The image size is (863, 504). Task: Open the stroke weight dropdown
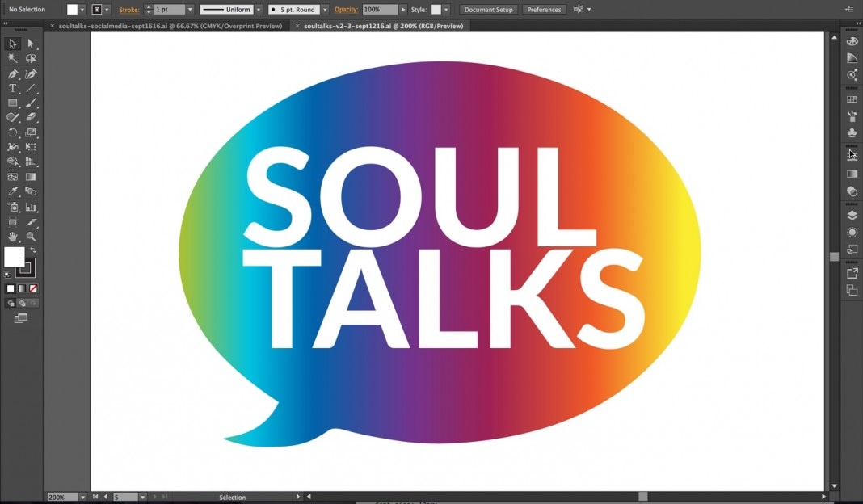click(x=190, y=10)
